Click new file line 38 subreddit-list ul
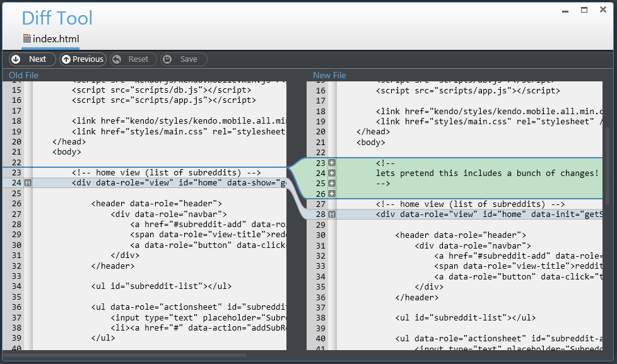This screenshot has width=617, height=364. pos(466,317)
